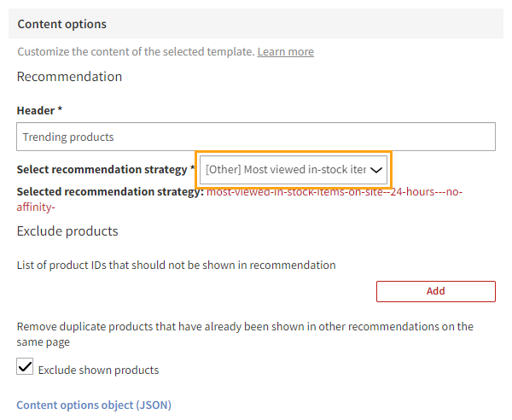This screenshot has height=420, width=512.
Task: Click the chevron arrow in strategy dropdown
Action: tap(375, 170)
